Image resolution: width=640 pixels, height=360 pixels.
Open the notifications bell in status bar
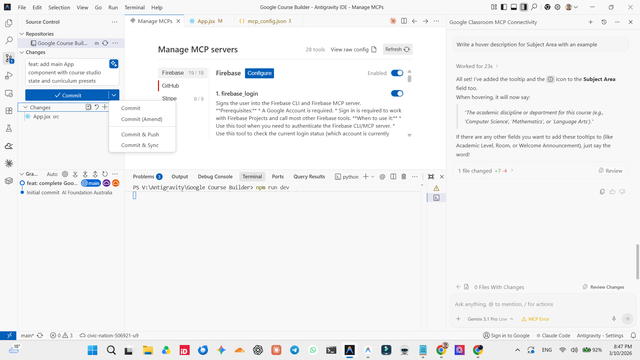click(x=633, y=335)
